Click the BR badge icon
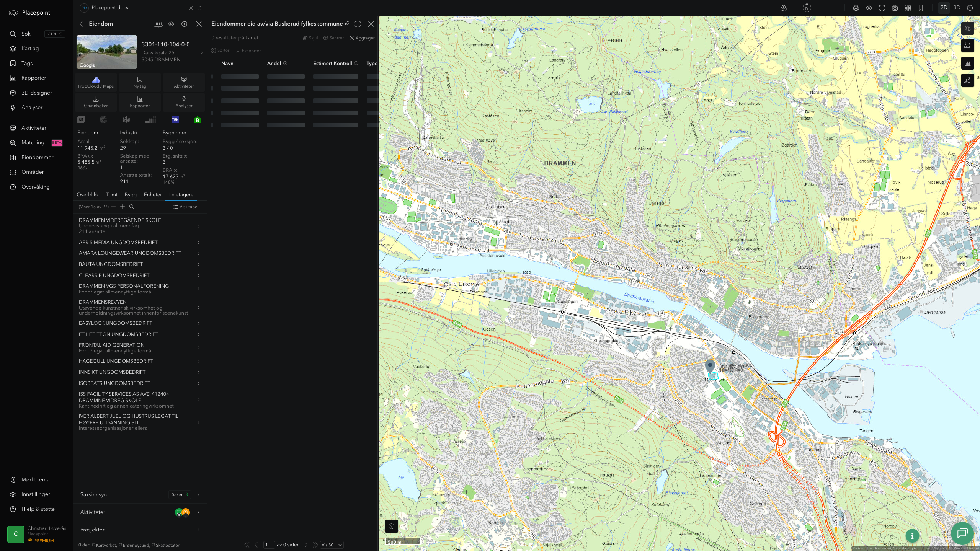The height and width of the screenshot is (551, 980). click(81, 120)
